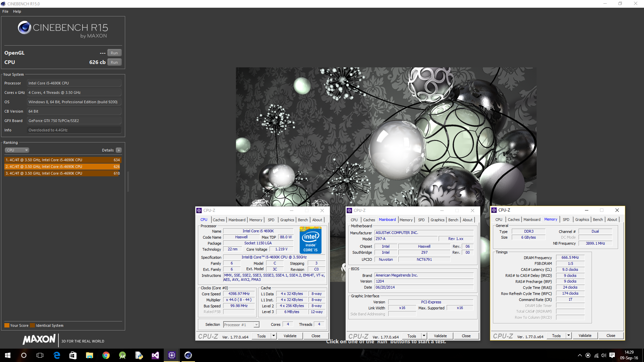Launch Google Chrome from taskbar
Viewport: 644px width, 362px height.
click(106, 355)
